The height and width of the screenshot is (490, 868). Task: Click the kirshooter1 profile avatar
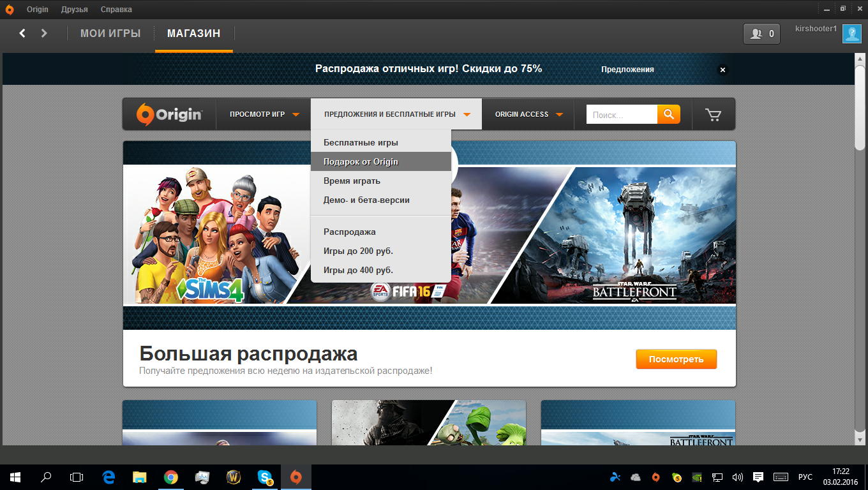[x=852, y=33]
